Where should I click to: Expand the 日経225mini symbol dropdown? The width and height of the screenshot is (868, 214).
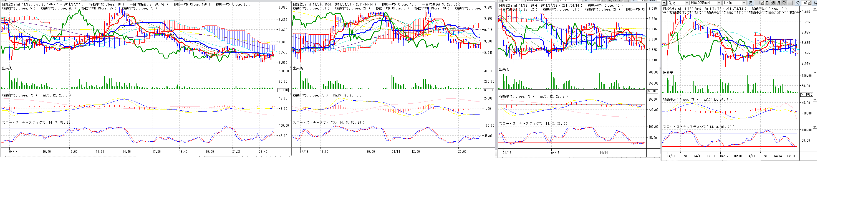point(719,3)
